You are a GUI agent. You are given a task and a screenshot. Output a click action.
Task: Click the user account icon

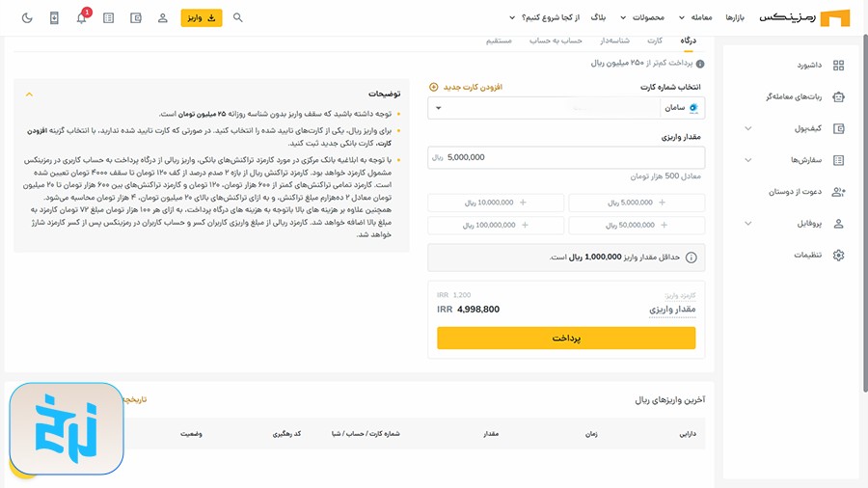click(x=162, y=18)
